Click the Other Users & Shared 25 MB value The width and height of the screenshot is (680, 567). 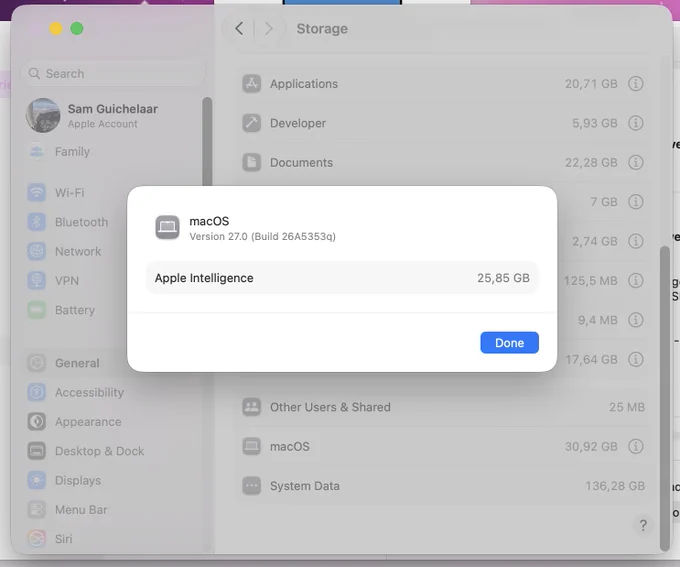(627, 407)
